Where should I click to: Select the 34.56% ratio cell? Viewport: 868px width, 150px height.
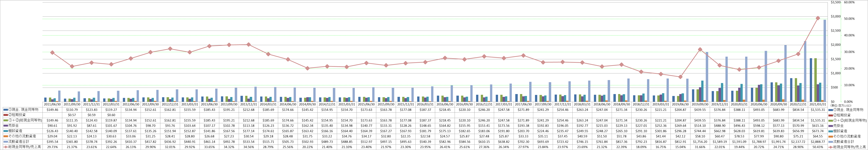pos(248,147)
